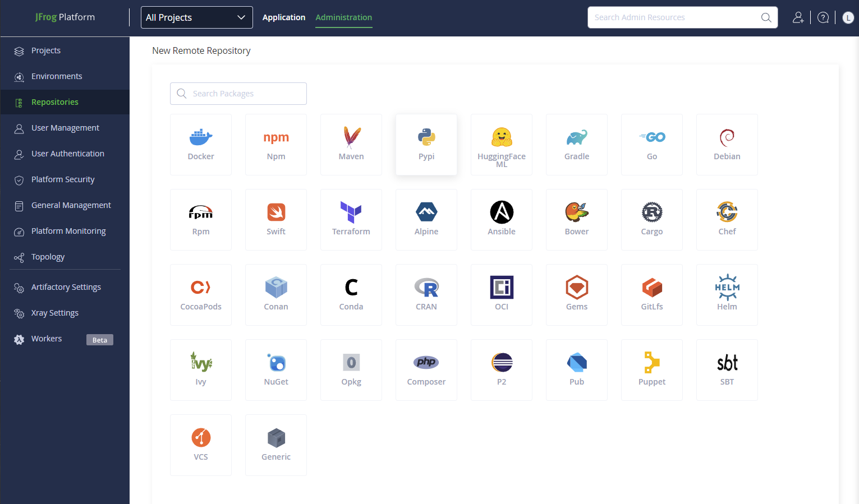Select the Pypi package tile
859x504 pixels.
point(426,145)
